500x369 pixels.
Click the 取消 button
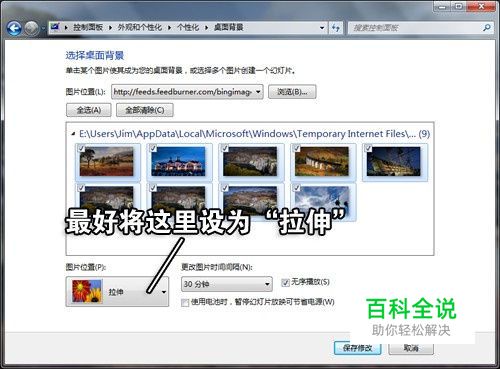pos(411,348)
